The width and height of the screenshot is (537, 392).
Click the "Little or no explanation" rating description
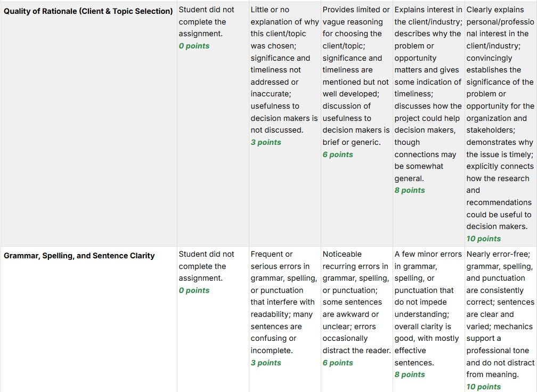(284, 70)
